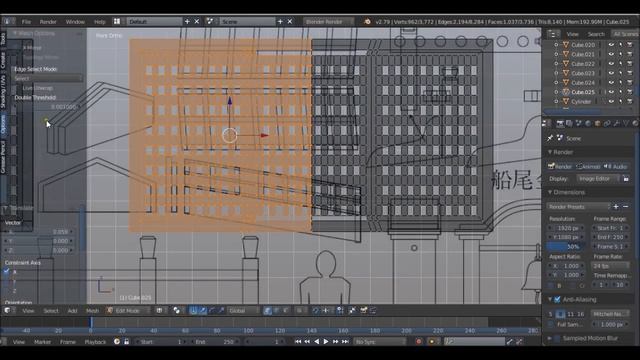This screenshot has width=640, height=360.
Task: Click the pivot point selector icon
Action: click(176, 311)
